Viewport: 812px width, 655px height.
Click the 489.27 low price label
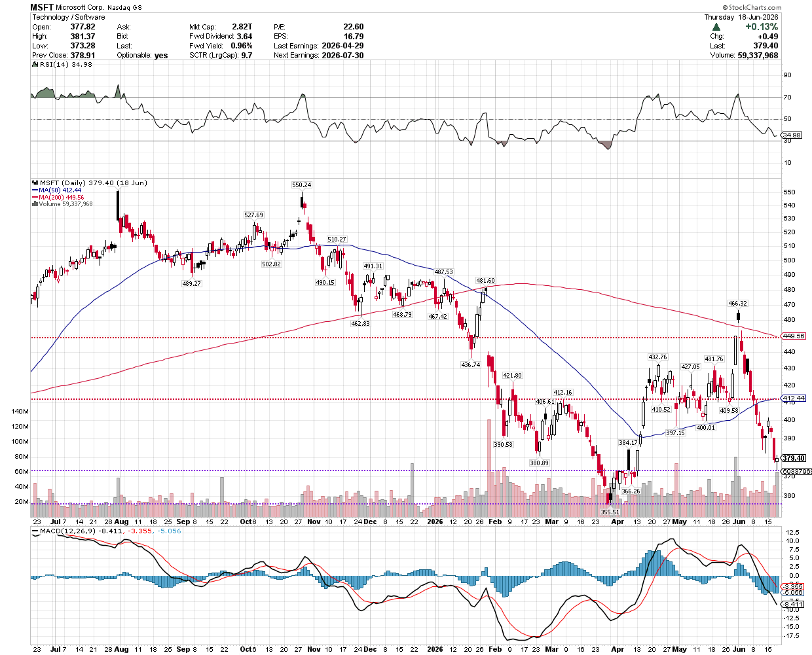[x=191, y=284]
